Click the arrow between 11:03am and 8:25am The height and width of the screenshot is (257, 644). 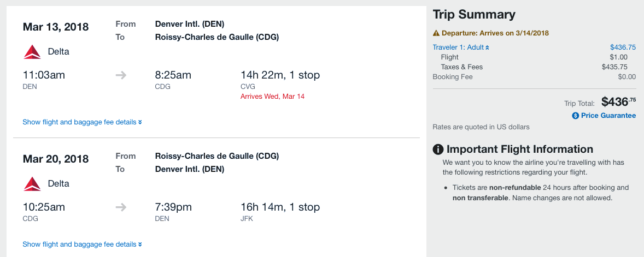point(121,75)
